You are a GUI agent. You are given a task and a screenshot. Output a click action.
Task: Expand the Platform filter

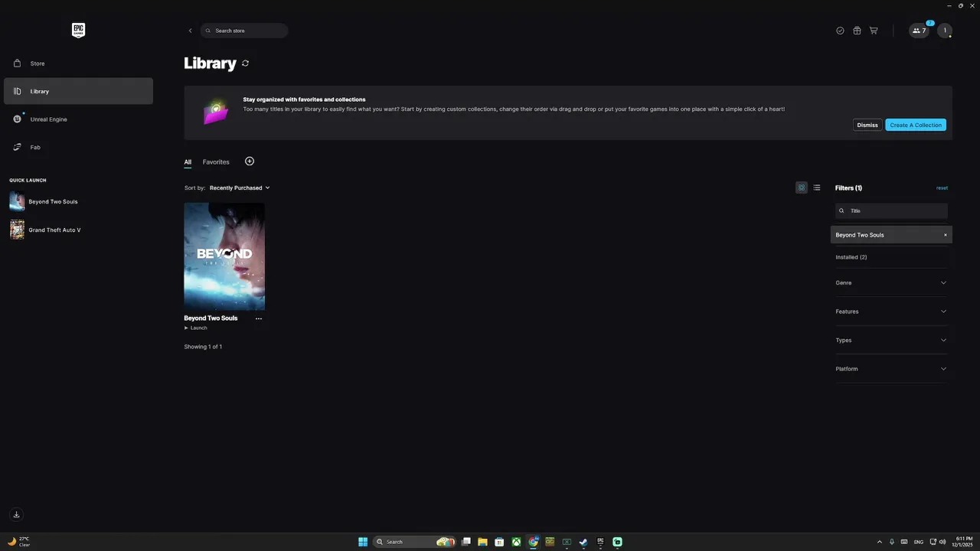click(891, 369)
